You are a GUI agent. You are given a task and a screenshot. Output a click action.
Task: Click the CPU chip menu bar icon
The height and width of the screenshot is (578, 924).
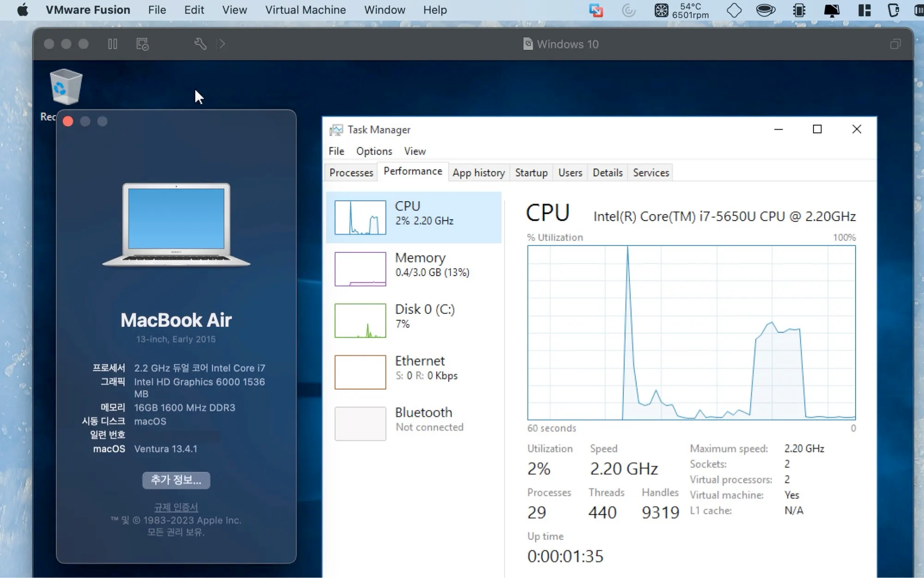(799, 10)
